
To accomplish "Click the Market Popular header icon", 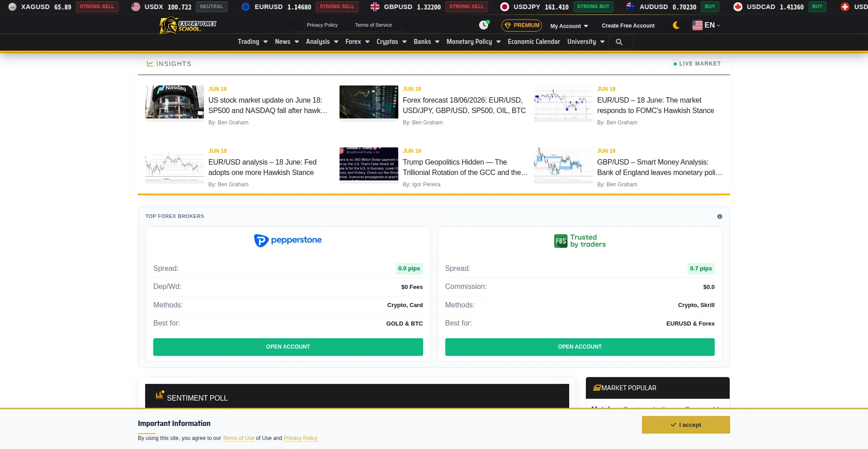I will point(597,388).
